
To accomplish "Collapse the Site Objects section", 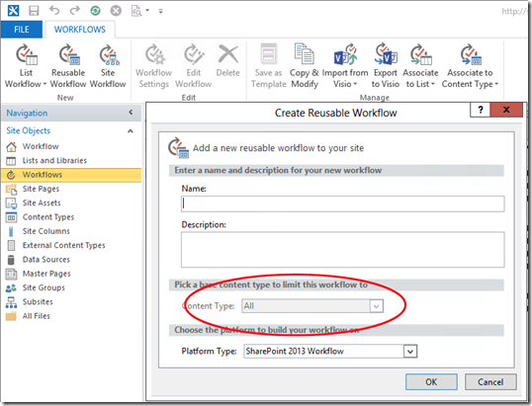I will (131, 130).
